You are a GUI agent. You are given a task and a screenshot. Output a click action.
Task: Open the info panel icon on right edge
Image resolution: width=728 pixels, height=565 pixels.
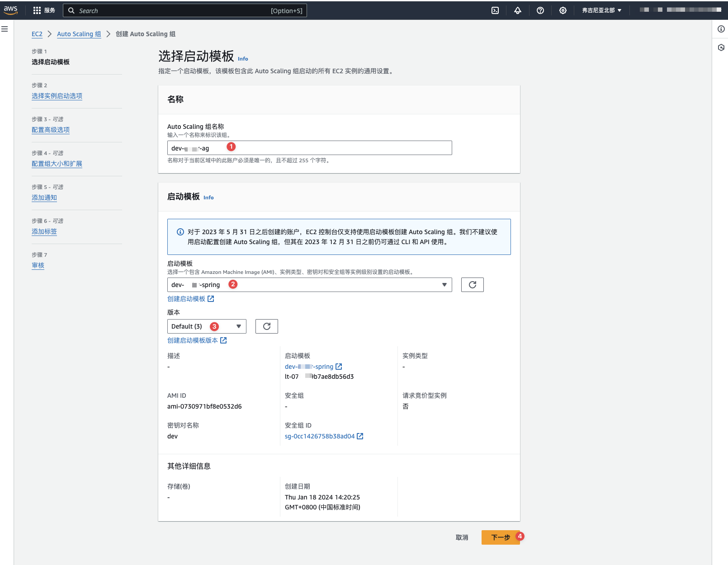721,29
